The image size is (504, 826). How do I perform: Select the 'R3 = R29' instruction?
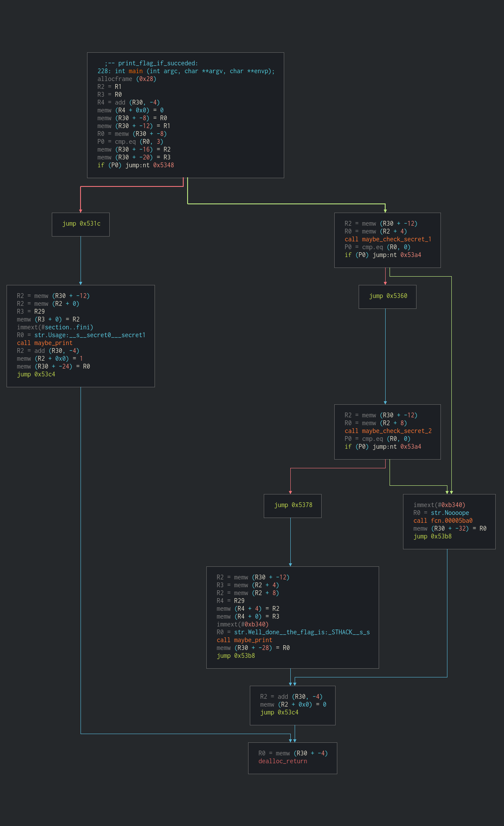(31, 311)
